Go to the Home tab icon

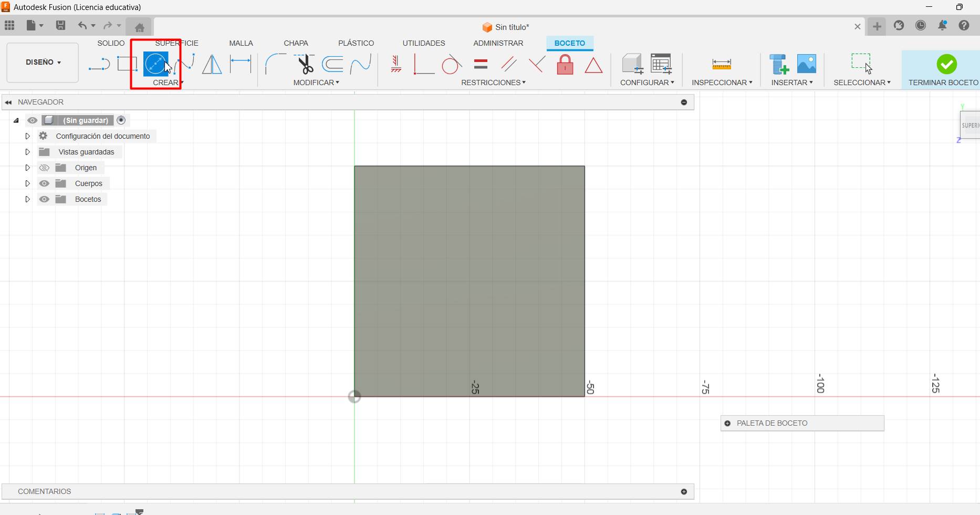point(140,27)
